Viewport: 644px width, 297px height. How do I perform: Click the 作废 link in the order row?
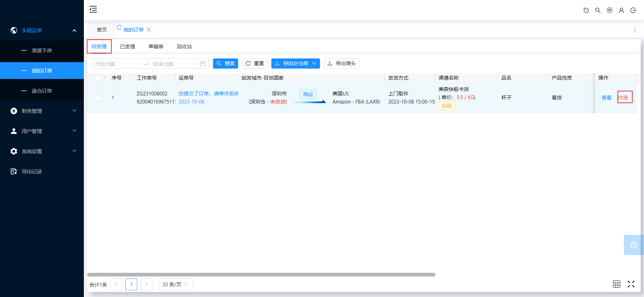(623, 98)
